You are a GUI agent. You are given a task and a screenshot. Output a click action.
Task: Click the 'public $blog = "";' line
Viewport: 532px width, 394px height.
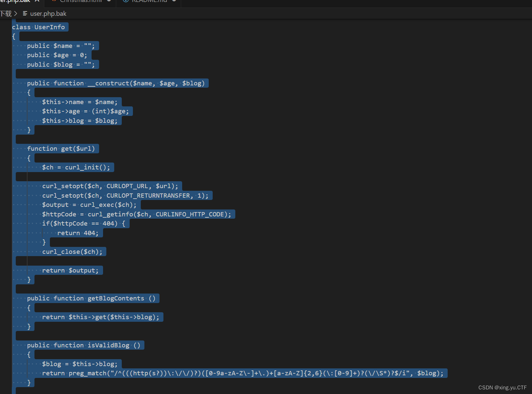[61, 65]
